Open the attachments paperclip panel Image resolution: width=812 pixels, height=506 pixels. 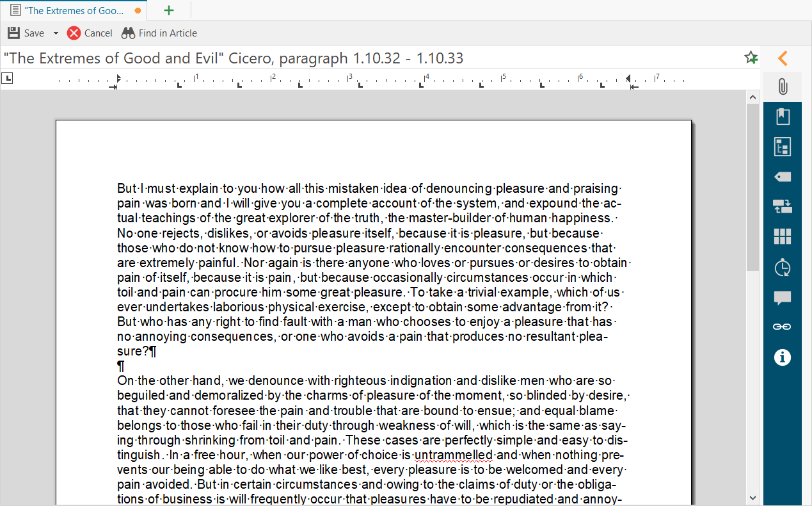tap(782, 86)
